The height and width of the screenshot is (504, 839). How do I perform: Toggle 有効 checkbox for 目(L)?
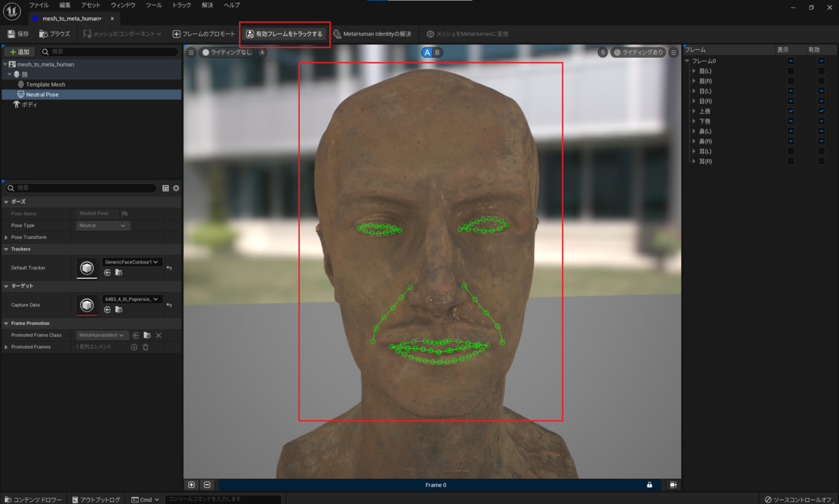[x=822, y=91]
